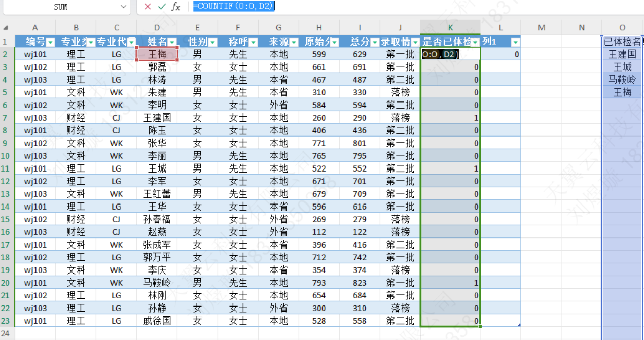The width and height of the screenshot is (644, 340).
Task: Click the select-all corner triangle
Action: coord(6,28)
